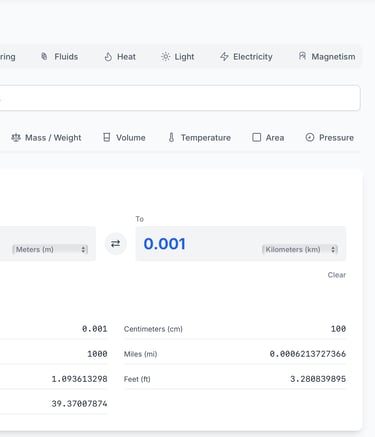The width and height of the screenshot is (375, 437).
Task: Open the Pressure converter tab
Action: [x=329, y=138]
